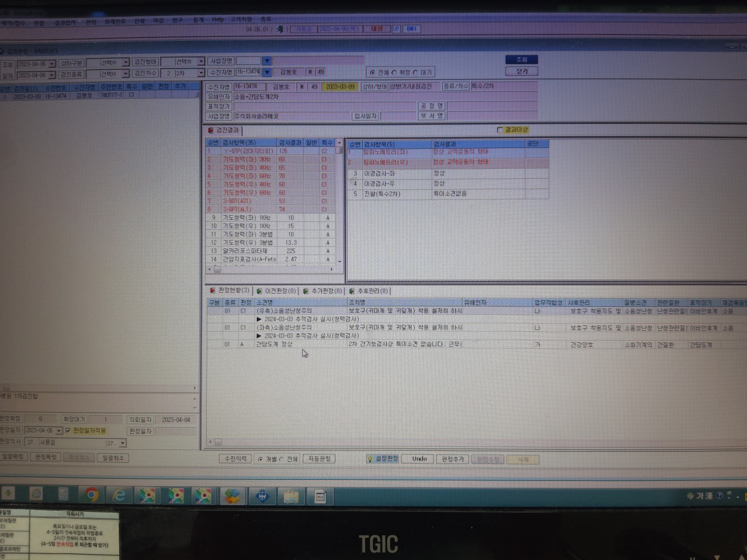The height and width of the screenshot is (560, 747).
Task: Open the 검진차수 2차 dropdown
Action: coord(201,73)
